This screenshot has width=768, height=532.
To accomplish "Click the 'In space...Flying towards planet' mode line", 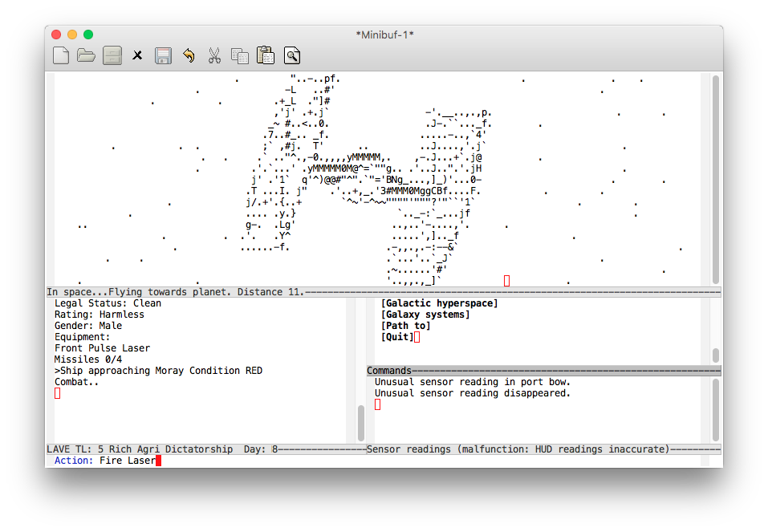I will pyautogui.click(x=384, y=292).
